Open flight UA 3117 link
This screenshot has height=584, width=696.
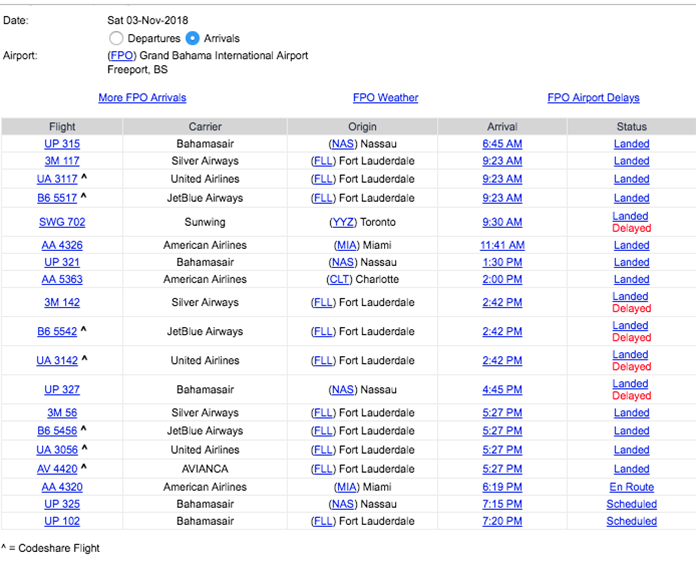coord(57,179)
